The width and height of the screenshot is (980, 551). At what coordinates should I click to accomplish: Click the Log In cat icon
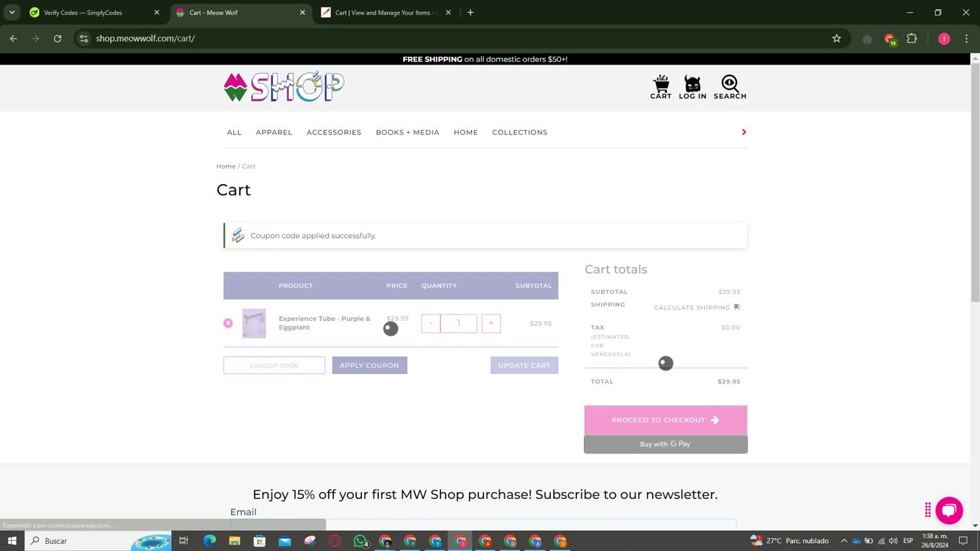[x=693, y=87]
